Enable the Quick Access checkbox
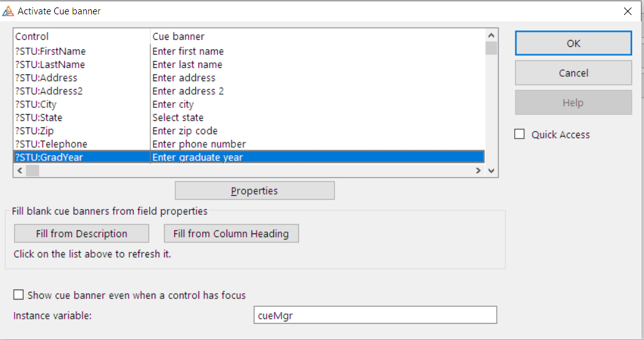This screenshot has width=644, height=340. pos(520,135)
